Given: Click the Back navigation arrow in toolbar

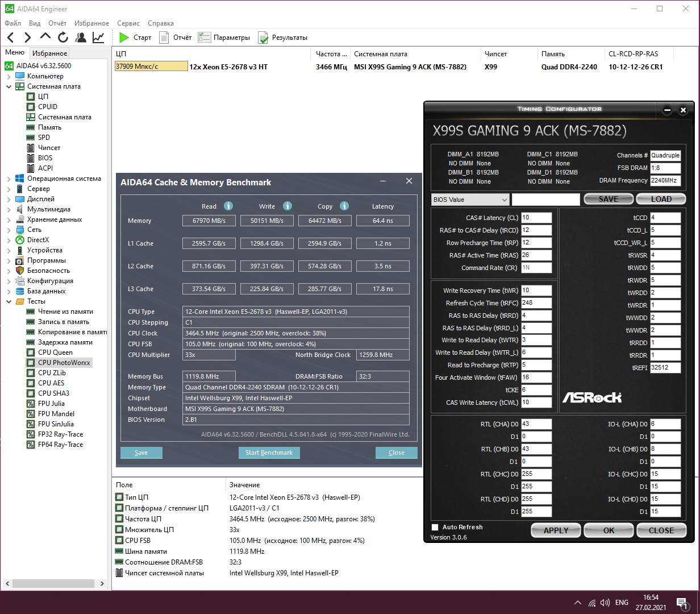Looking at the screenshot, I should [x=11, y=38].
